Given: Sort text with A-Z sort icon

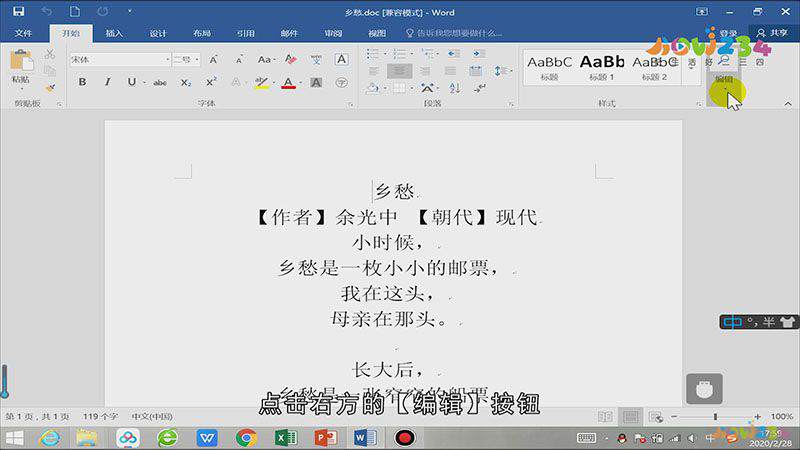Looking at the screenshot, I should [455, 88].
